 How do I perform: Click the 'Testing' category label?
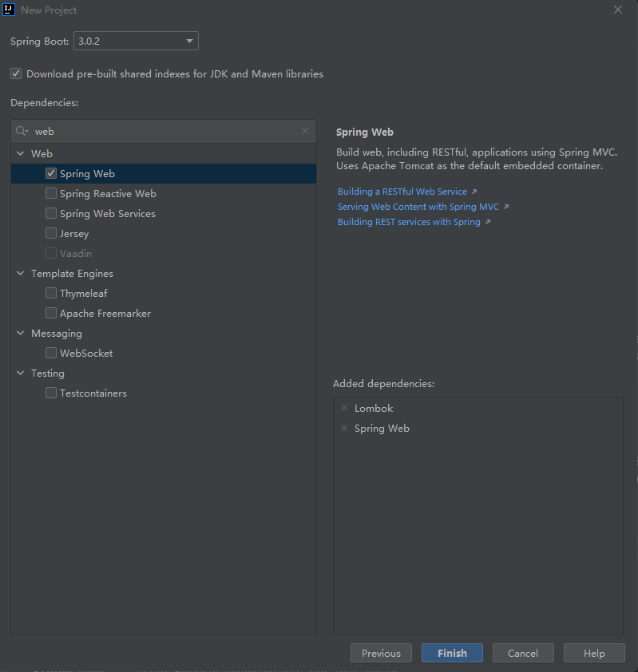(48, 374)
